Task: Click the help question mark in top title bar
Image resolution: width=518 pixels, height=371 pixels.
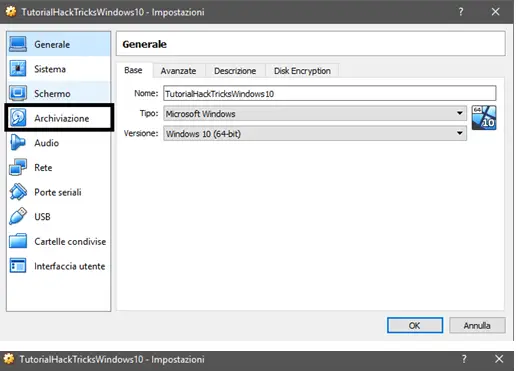Action: (x=461, y=12)
